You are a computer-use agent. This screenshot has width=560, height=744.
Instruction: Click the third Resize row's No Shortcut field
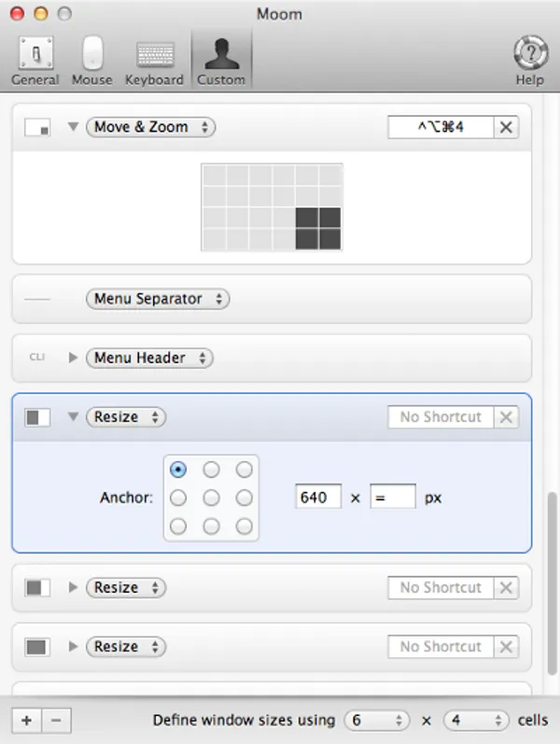pyautogui.click(x=441, y=647)
